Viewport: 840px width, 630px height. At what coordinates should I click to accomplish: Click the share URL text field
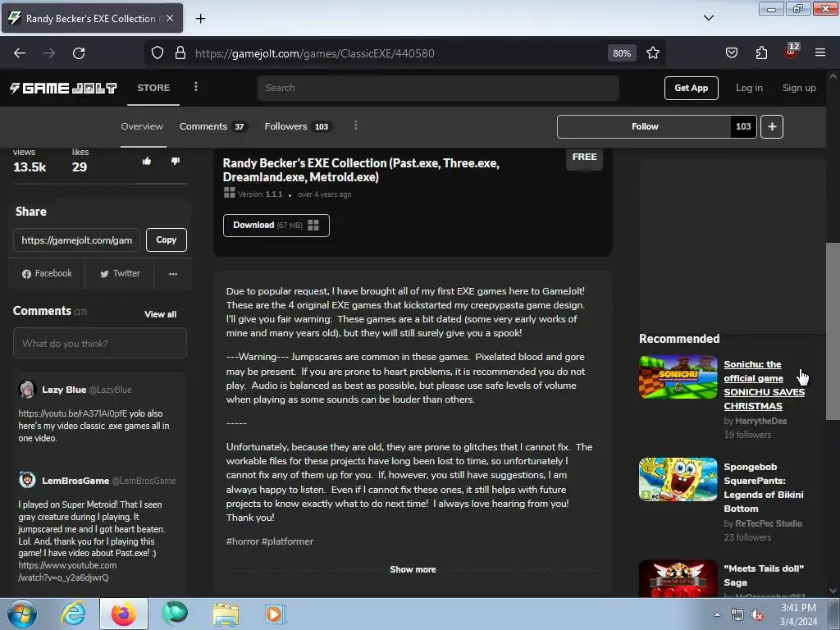tap(76, 240)
